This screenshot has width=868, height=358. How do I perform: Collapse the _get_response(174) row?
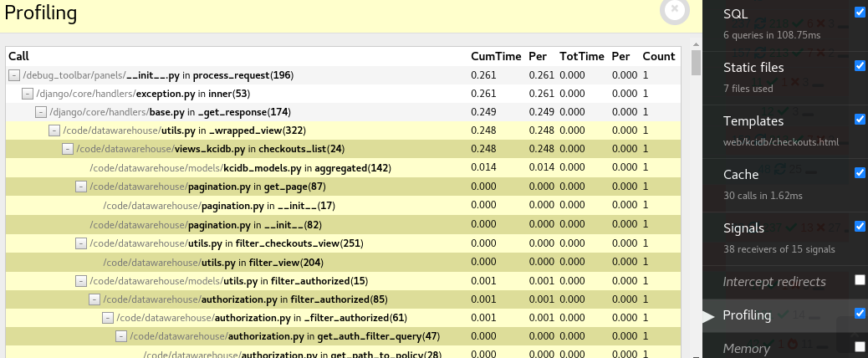click(41, 112)
